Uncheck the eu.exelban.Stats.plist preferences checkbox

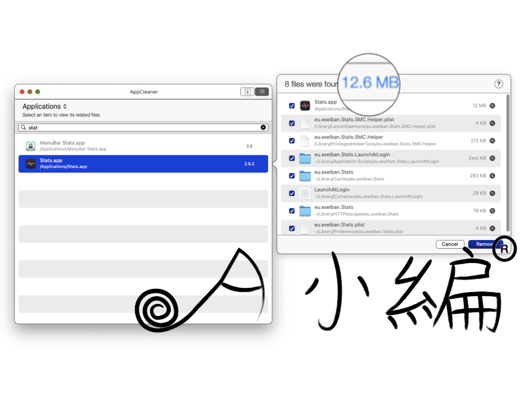292,229
